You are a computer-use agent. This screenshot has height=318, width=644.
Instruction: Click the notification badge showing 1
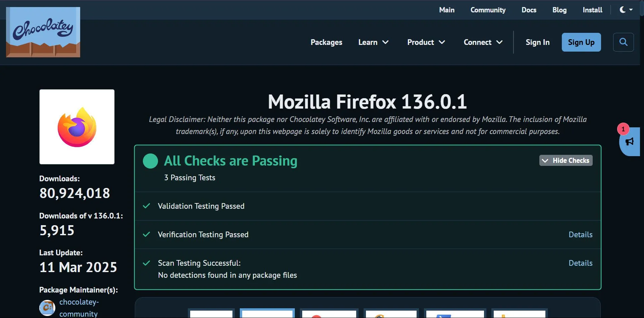click(623, 129)
